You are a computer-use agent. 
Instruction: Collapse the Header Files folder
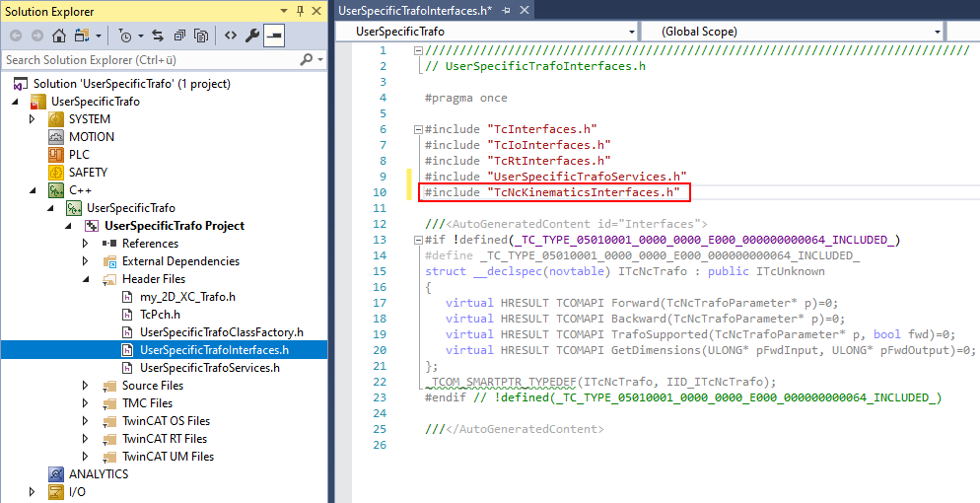click(86, 279)
